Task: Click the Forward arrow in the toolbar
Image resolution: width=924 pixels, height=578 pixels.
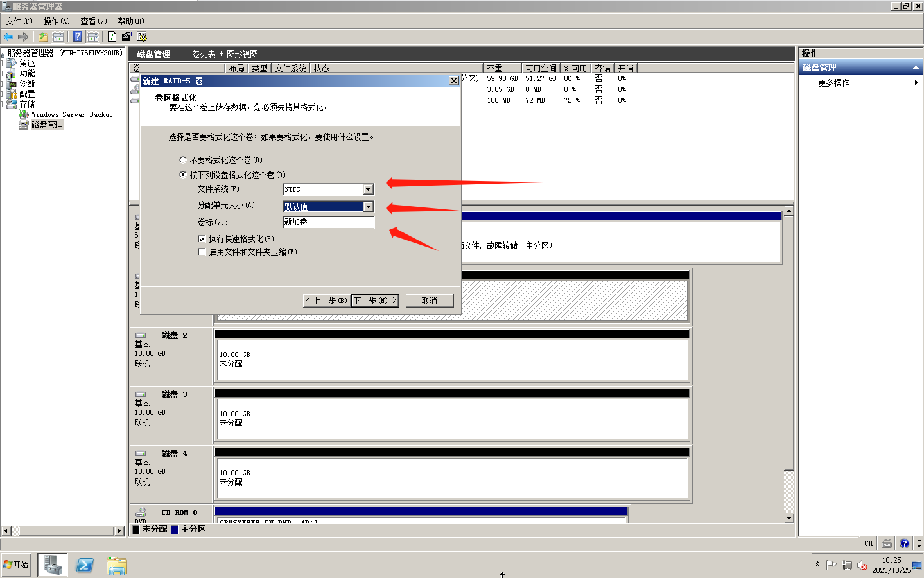Action: 23,37
